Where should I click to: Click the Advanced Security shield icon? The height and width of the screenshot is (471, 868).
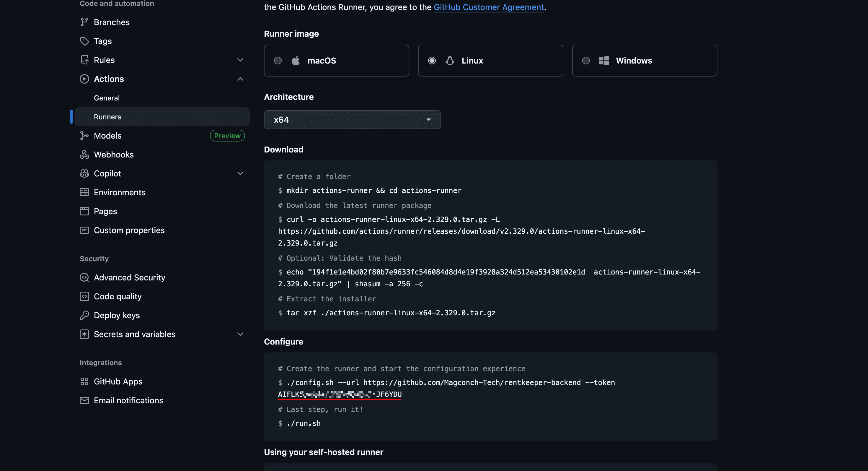pos(84,277)
